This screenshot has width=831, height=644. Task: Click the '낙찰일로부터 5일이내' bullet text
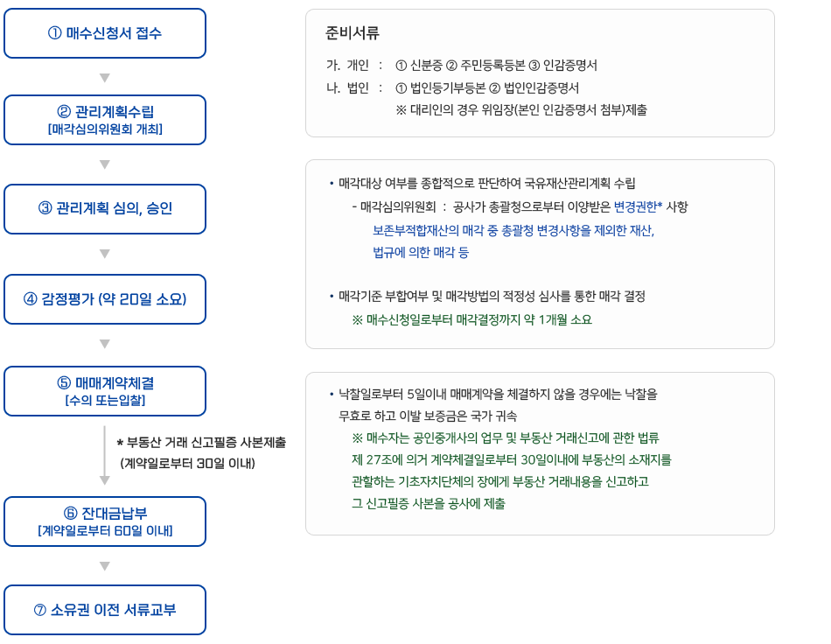(498, 395)
